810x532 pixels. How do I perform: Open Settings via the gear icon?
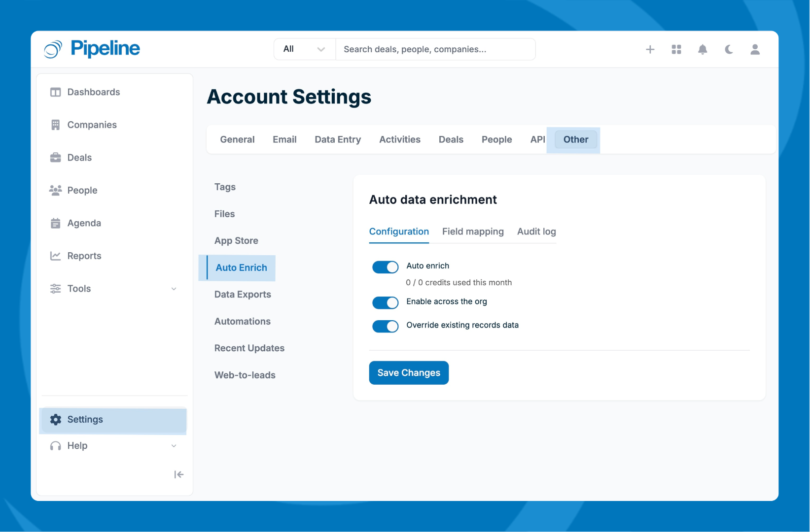click(56, 419)
